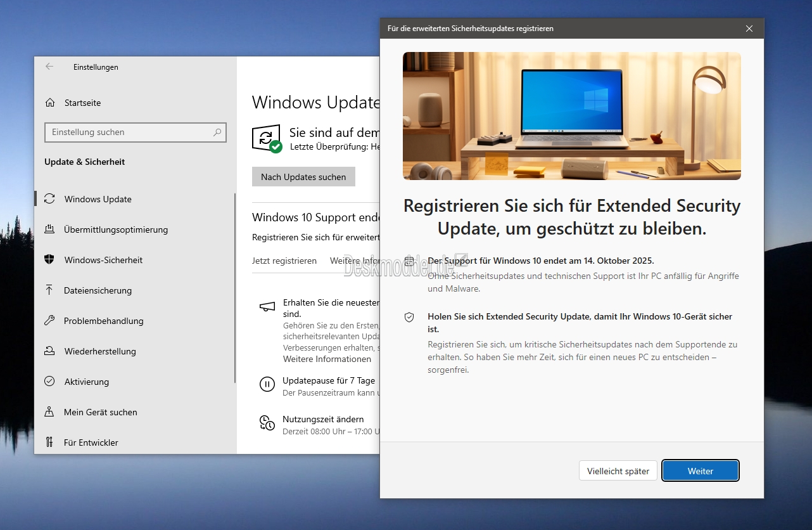This screenshot has height=530, width=812.
Task: Click the Problembehandlung wrench icon
Action: pos(49,321)
